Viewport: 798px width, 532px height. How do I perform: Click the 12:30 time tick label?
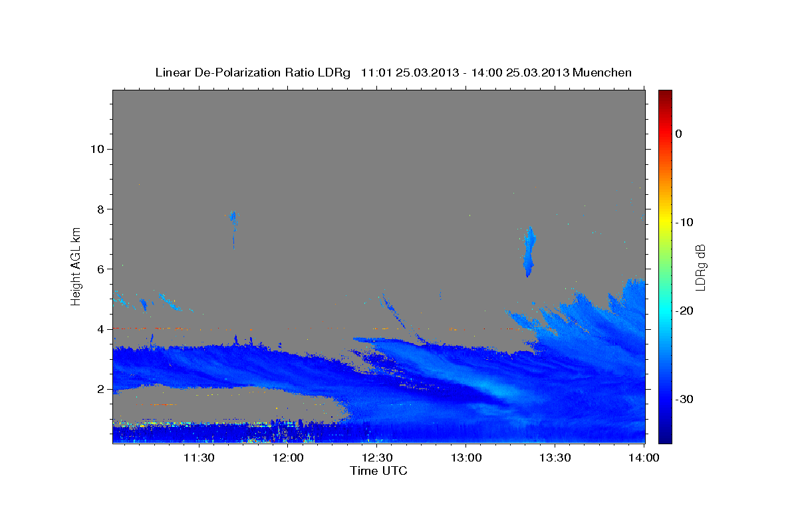pyautogui.click(x=376, y=458)
